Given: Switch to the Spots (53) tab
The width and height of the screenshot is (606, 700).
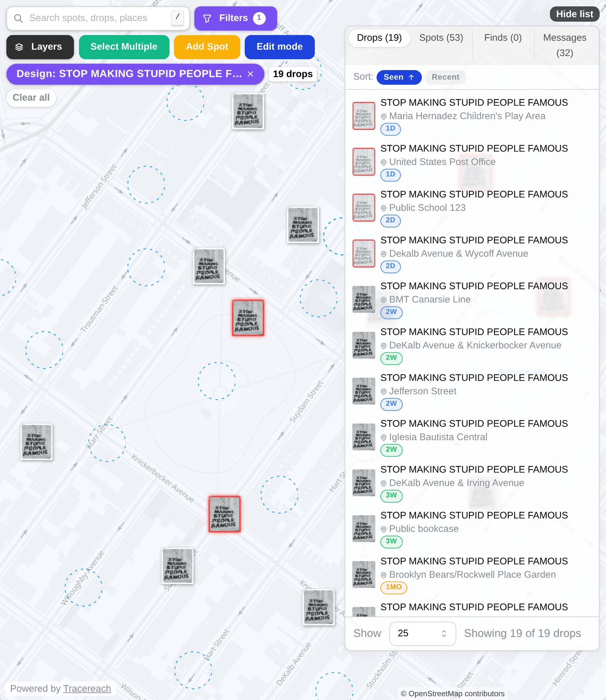Looking at the screenshot, I should [441, 38].
